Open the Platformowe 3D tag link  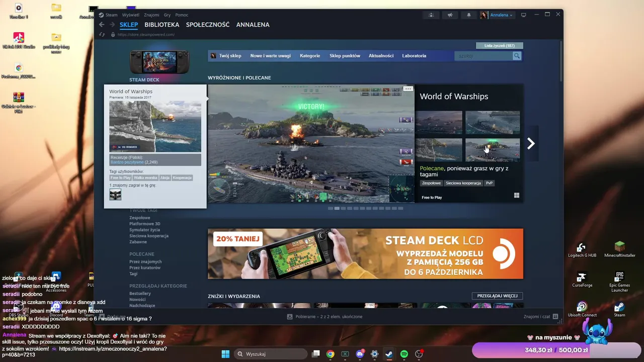[145, 224]
